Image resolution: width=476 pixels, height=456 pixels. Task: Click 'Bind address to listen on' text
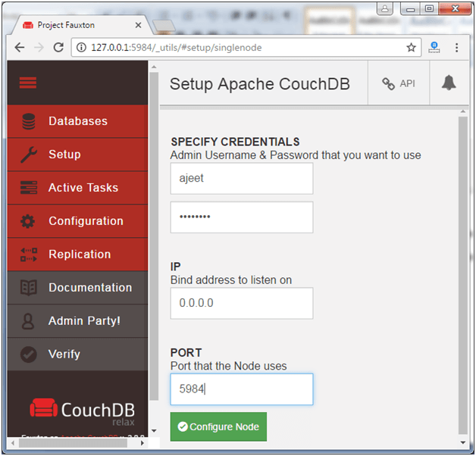coord(231,280)
